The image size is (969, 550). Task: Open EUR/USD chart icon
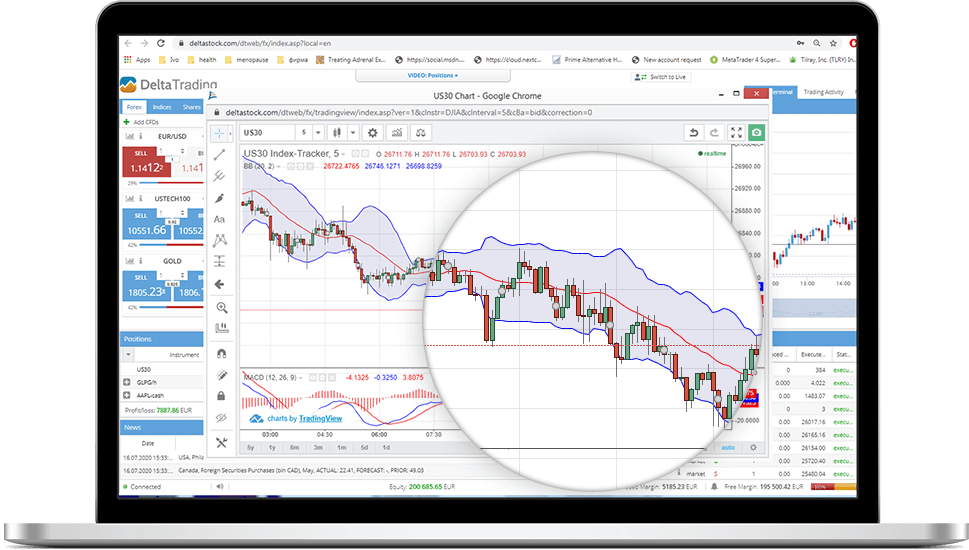tap(130, 136)
